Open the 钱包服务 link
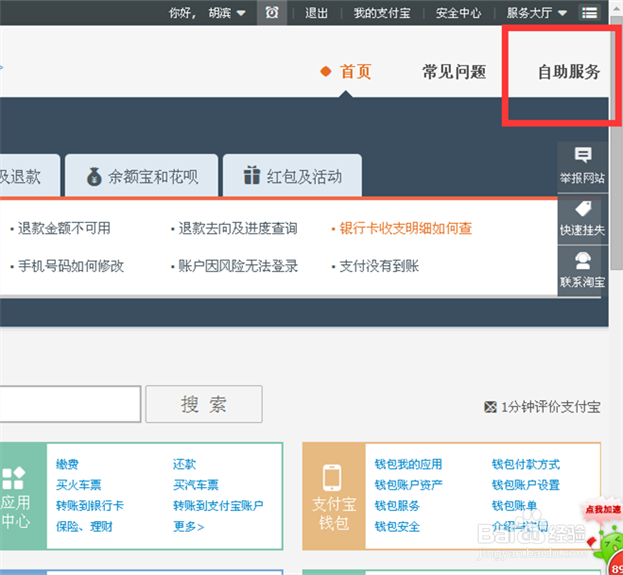 click(397, 505)
